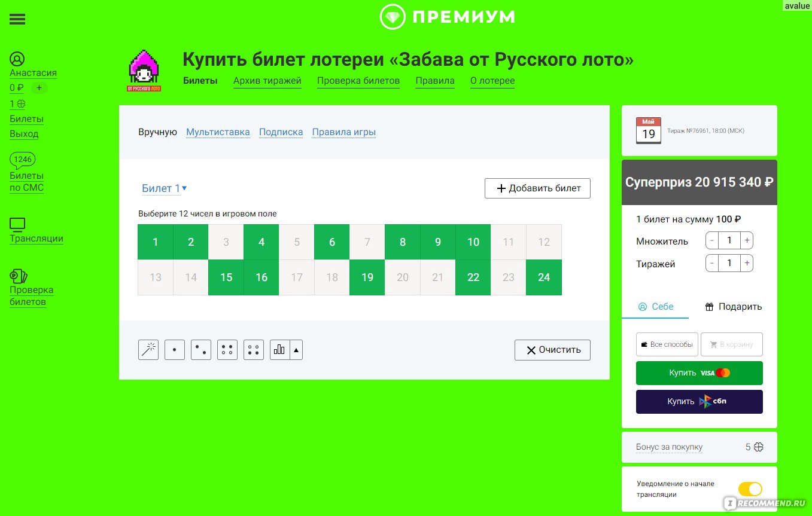The image size is (812, 516).
Task: Open the Правила игры tab
Action: [x=344, y=132]
